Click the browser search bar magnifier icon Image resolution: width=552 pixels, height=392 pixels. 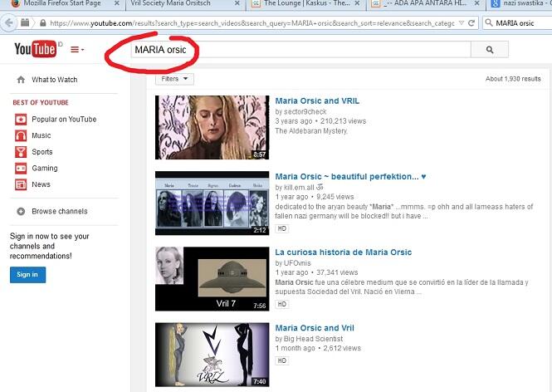(x=489, y=23)
